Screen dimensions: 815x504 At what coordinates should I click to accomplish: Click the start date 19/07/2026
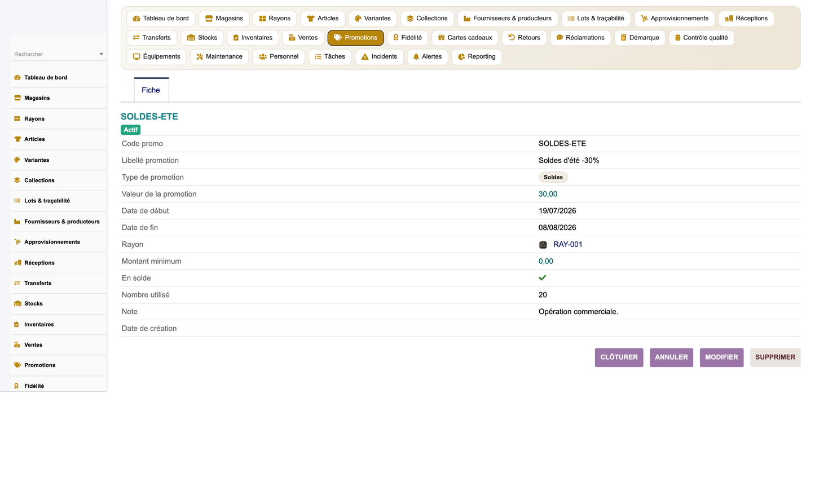[x=557, y=211]
